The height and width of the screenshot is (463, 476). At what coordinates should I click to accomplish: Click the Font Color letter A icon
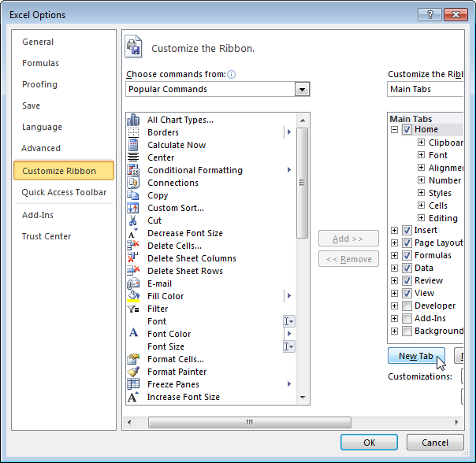tap(133, 333)
